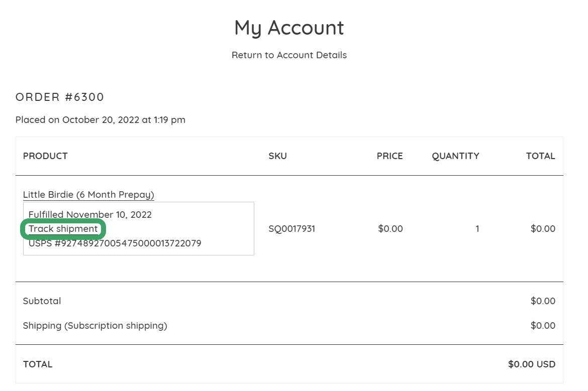Click the SKU value SQ0017931

click(x=292, y=229)
